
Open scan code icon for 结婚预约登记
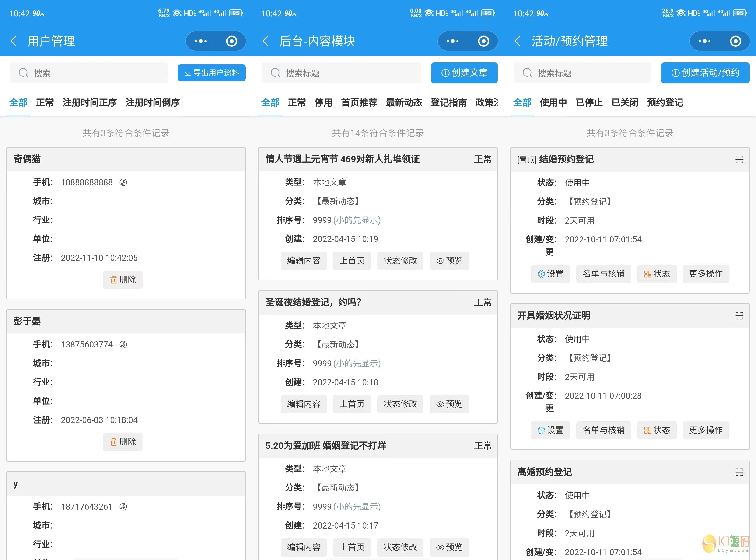click(x=739, y=159)
